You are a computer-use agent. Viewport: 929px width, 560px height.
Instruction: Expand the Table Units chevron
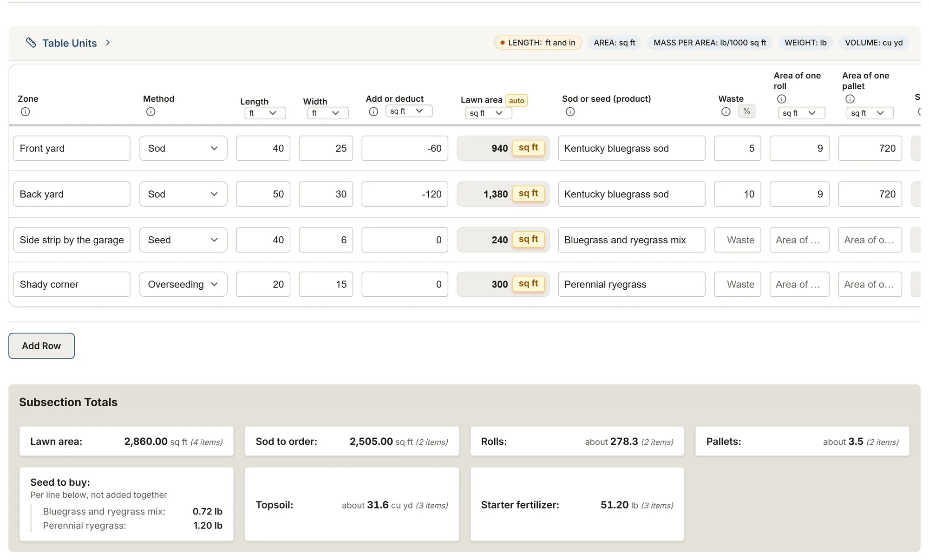pyautogui.click(x=108, y=43)
